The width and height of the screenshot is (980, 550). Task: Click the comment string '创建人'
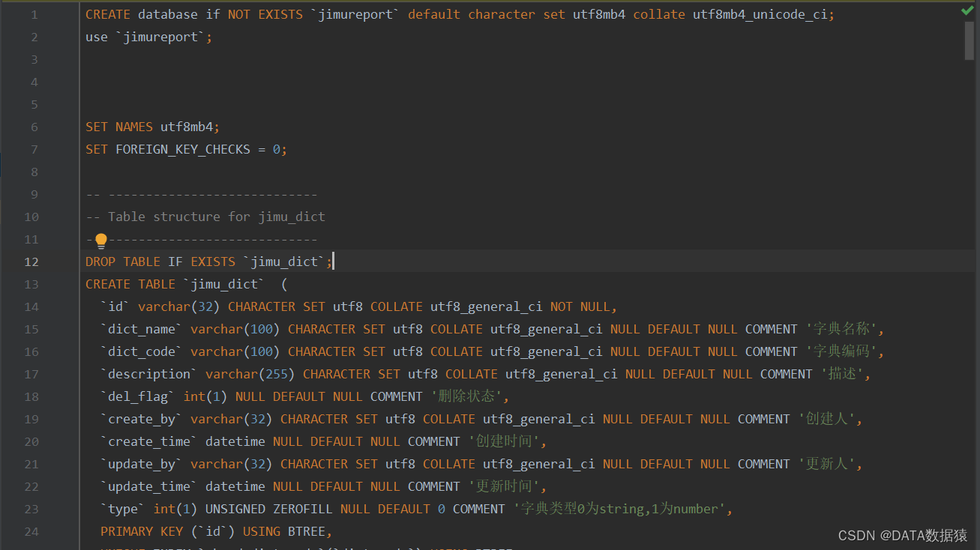point(827,419)
